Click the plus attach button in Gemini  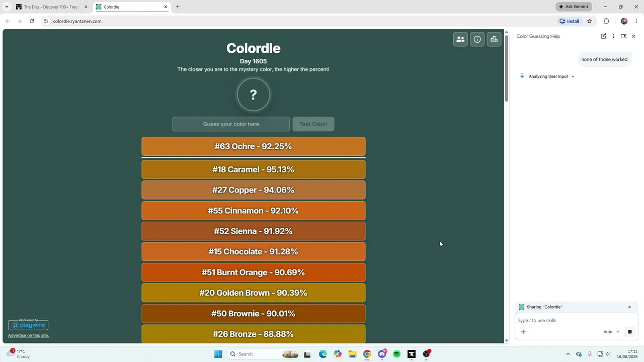coord(523,332)
